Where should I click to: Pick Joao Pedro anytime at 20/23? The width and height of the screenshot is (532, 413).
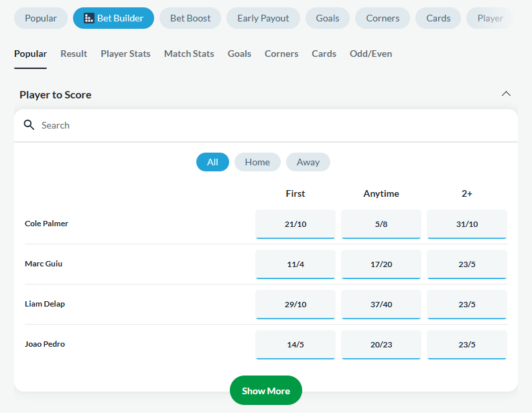coord(381,345)
